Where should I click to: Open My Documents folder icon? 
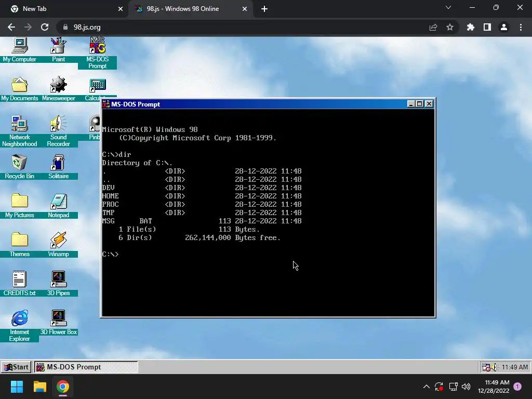pyautogui.click(x=19, y=89)
